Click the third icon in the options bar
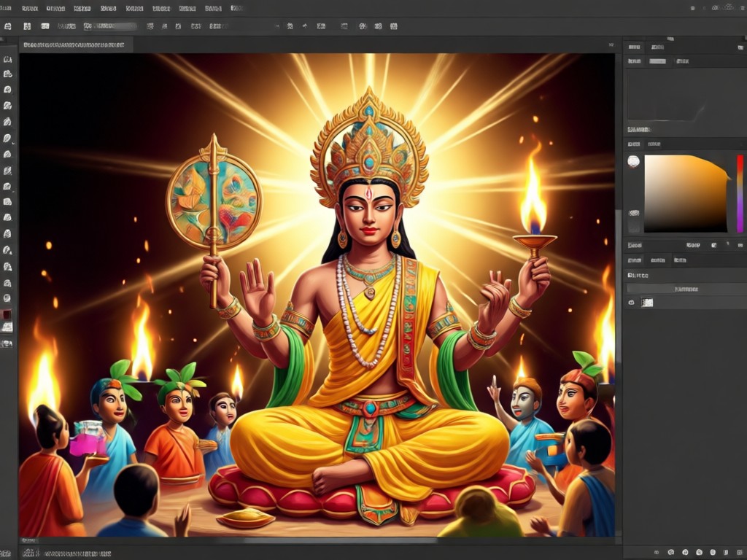The image size is (747, 560). point(44,26)
